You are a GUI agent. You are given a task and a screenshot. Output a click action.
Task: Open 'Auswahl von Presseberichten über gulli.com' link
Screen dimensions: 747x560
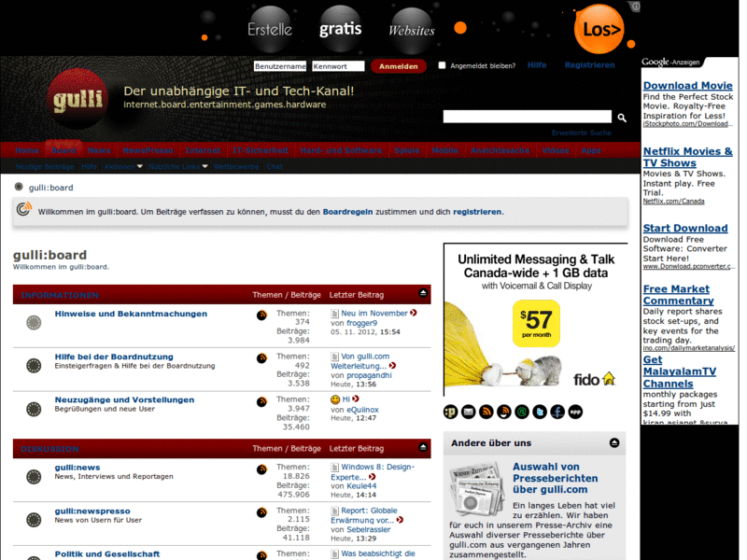555,478
